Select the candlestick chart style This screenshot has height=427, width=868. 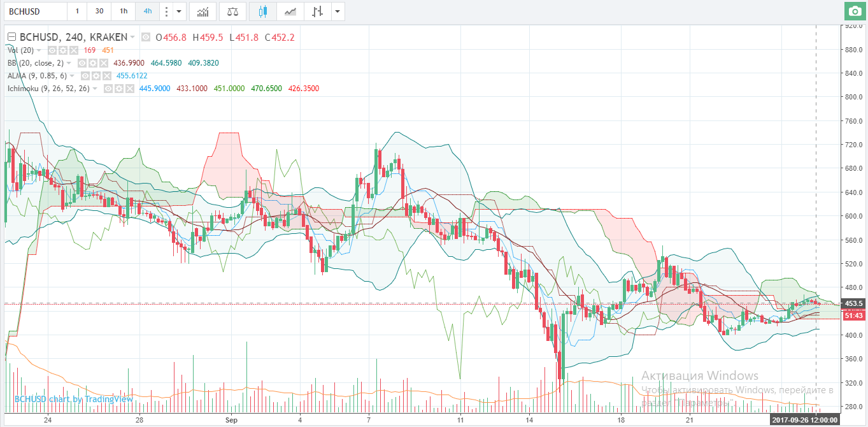pyautogui.click(x=263, y=11)
